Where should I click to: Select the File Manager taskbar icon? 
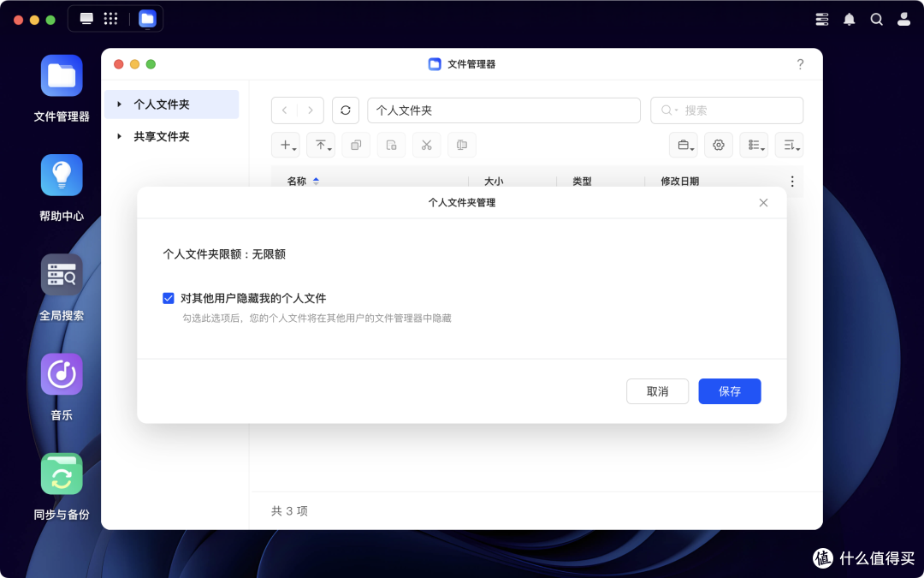(x=147, y=19)
